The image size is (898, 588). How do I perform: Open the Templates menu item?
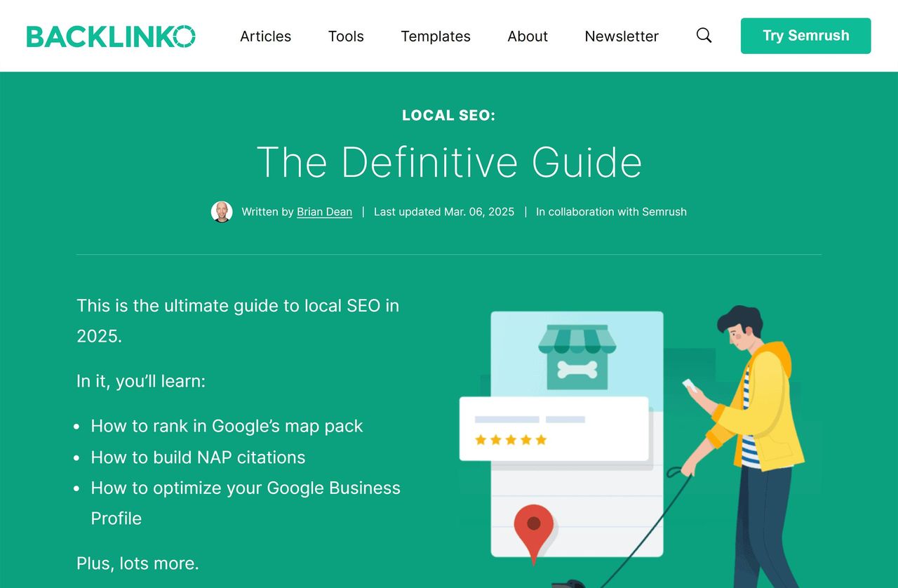coord(436,36)
